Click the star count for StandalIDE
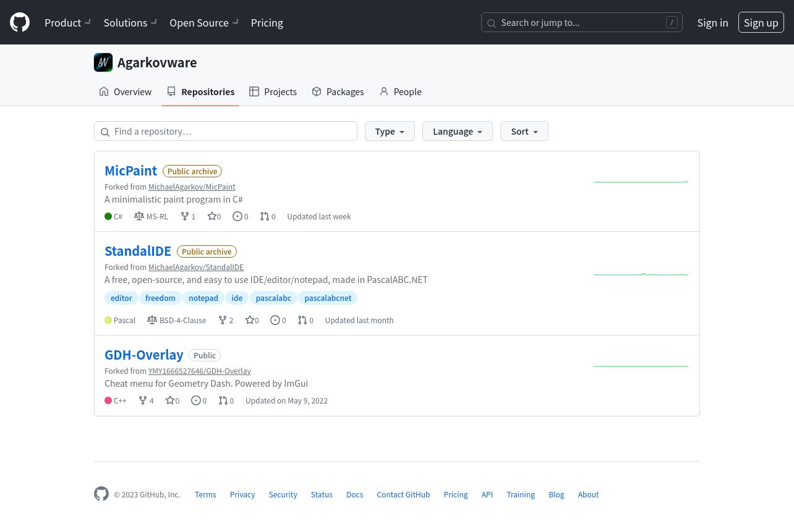 click(x=252, y=320)
